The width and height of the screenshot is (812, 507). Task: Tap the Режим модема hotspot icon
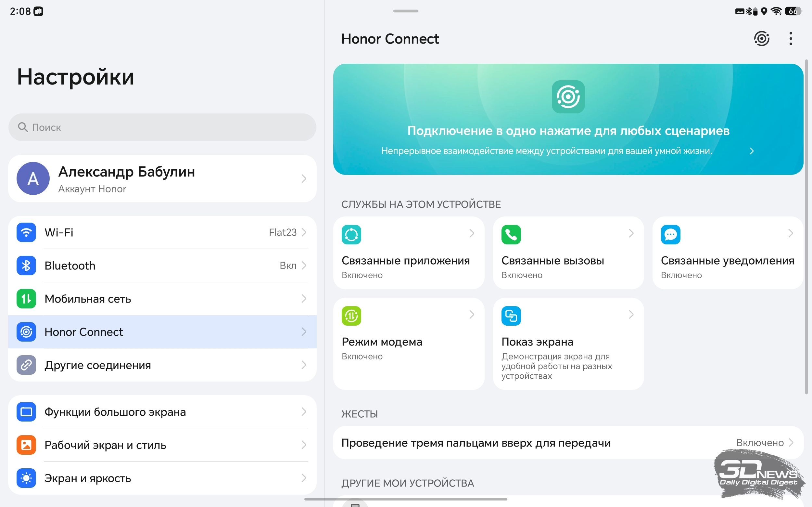351,316
